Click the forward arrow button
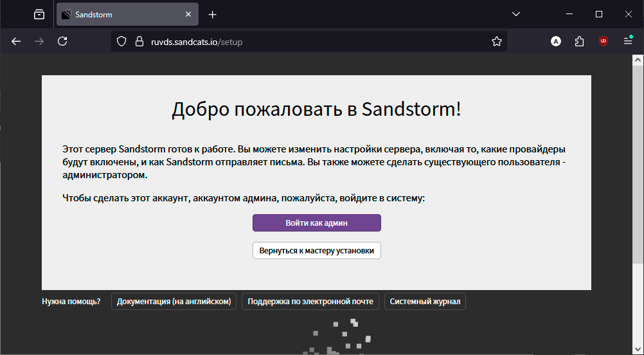Image resolution: width=644 pixels, height=355 pixels. point(39,42)
